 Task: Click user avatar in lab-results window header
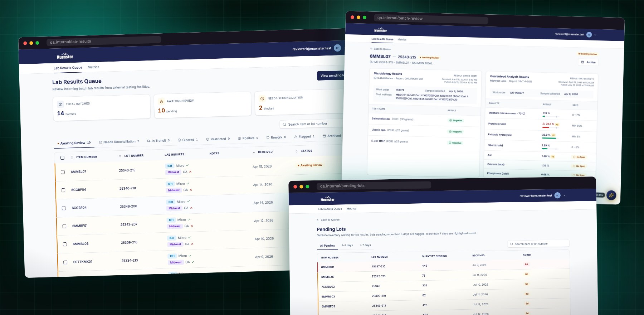[x=337, y=48]
